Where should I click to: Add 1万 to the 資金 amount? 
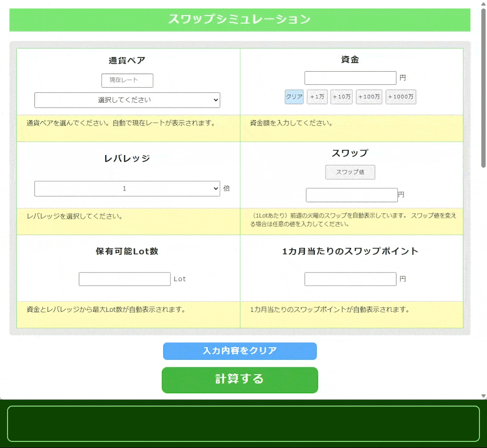pos(317,97)
